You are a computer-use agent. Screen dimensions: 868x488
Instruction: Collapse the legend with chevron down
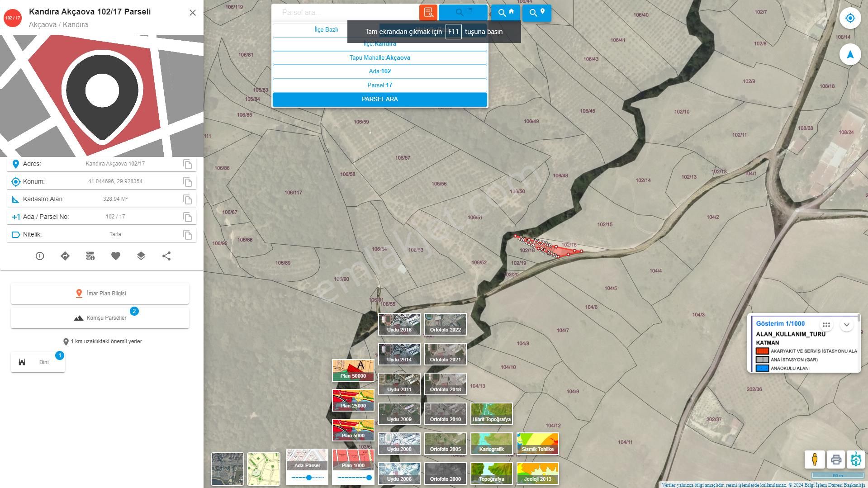846,325
